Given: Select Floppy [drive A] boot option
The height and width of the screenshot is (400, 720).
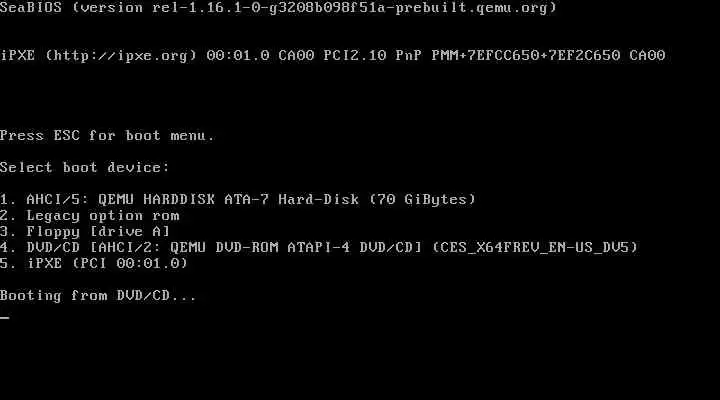Looking at the screenshot, I should click(x=85, y=231).
